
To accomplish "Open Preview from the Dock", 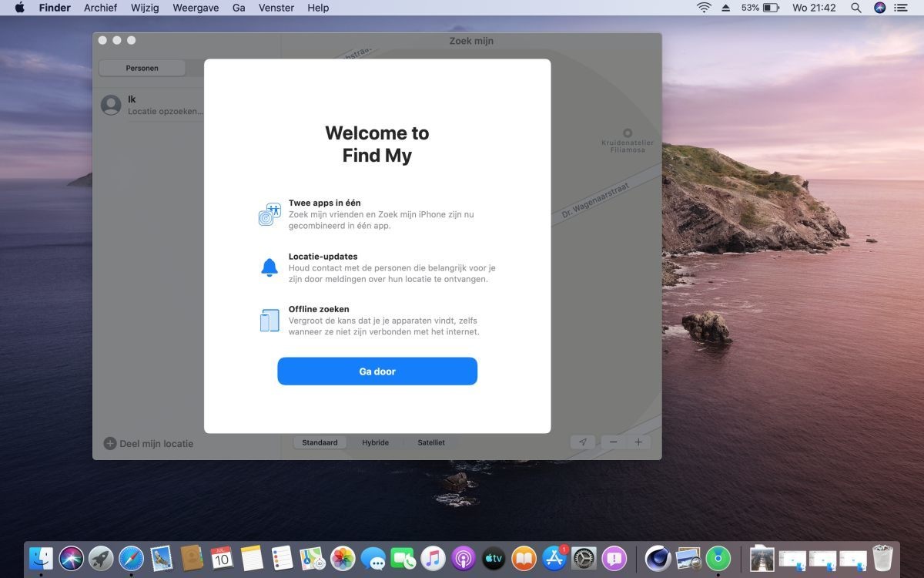I will [x=688, y=558].
